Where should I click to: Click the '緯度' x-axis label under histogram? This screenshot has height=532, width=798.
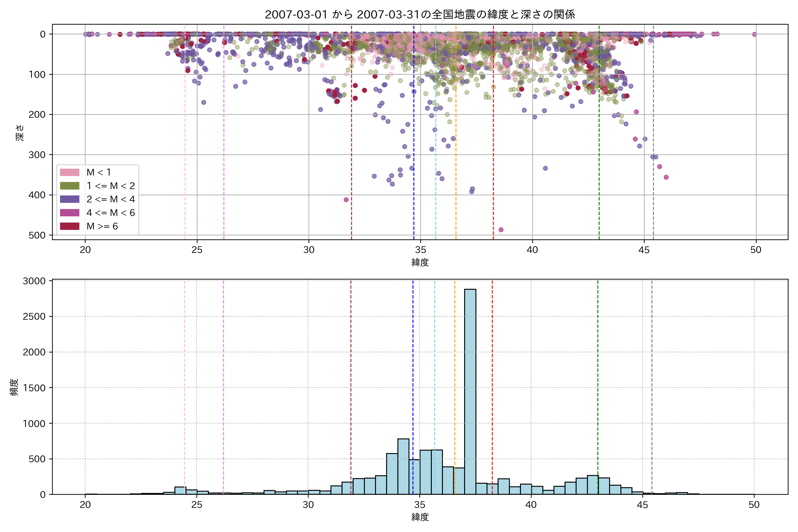pos(420,517)
